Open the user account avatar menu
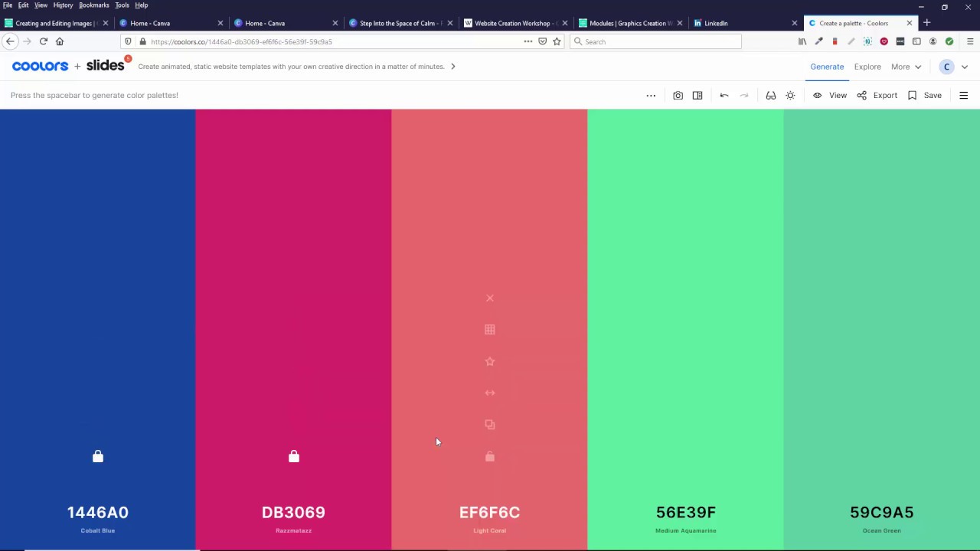The width and height of the screenshot is (980, 551). tap(946, 67)
